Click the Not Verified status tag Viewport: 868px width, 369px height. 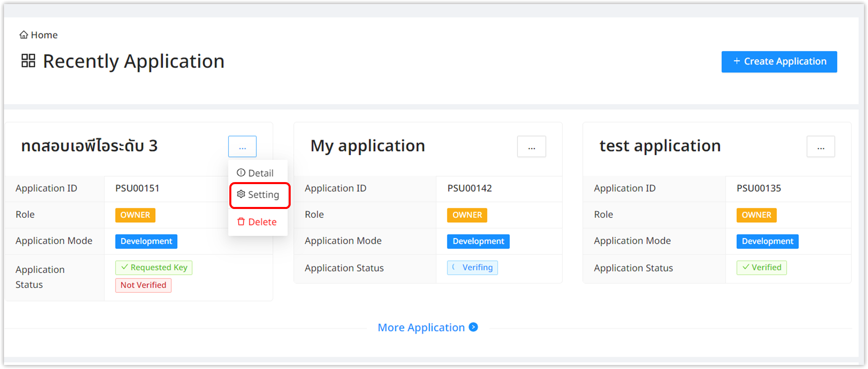[143, 285]
